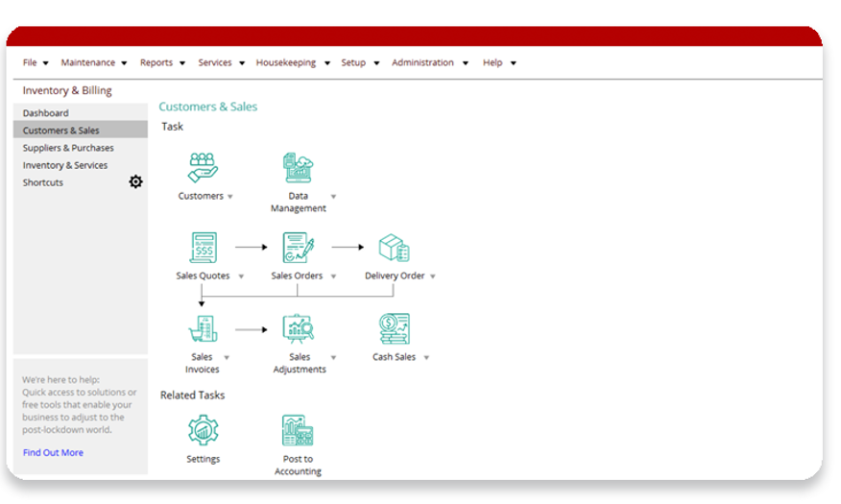Open the Help menu

point(499,62)
